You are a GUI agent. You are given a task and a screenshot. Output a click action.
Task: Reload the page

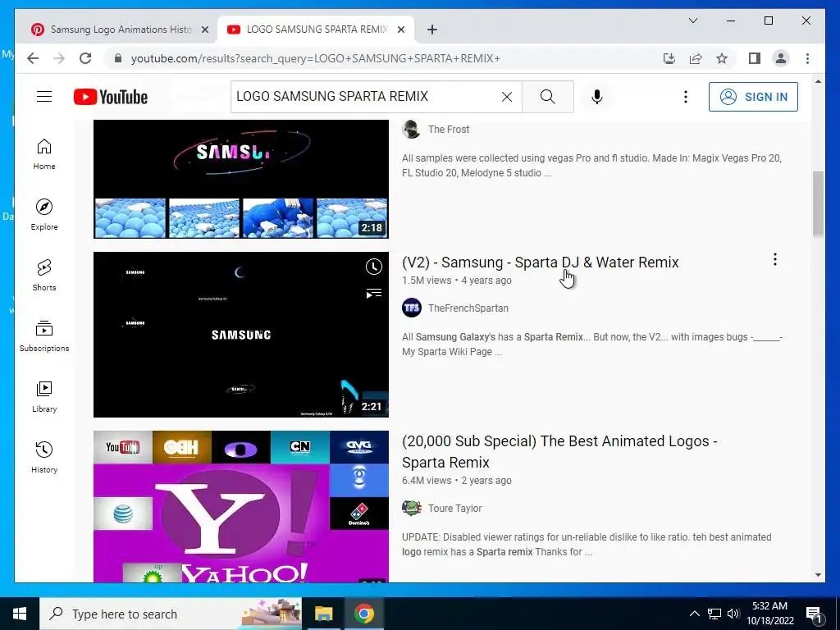(x=85, y=58)
